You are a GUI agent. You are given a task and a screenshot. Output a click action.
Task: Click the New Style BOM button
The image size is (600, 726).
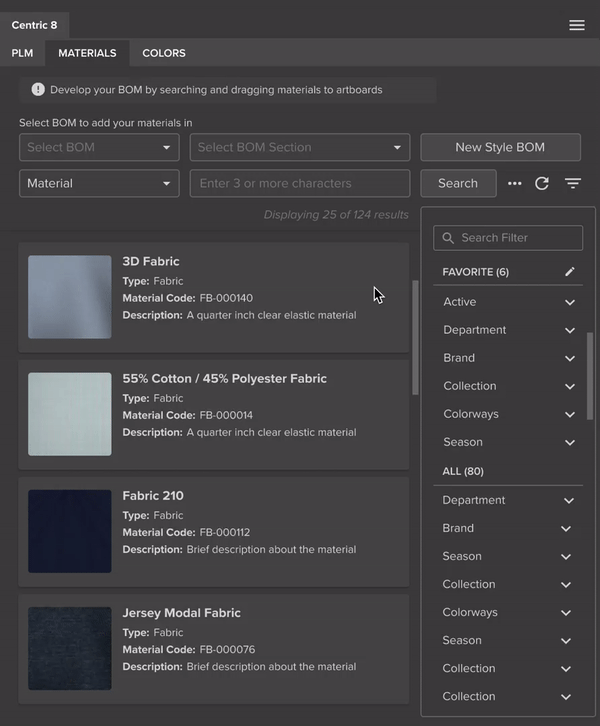tap(500, 148)
